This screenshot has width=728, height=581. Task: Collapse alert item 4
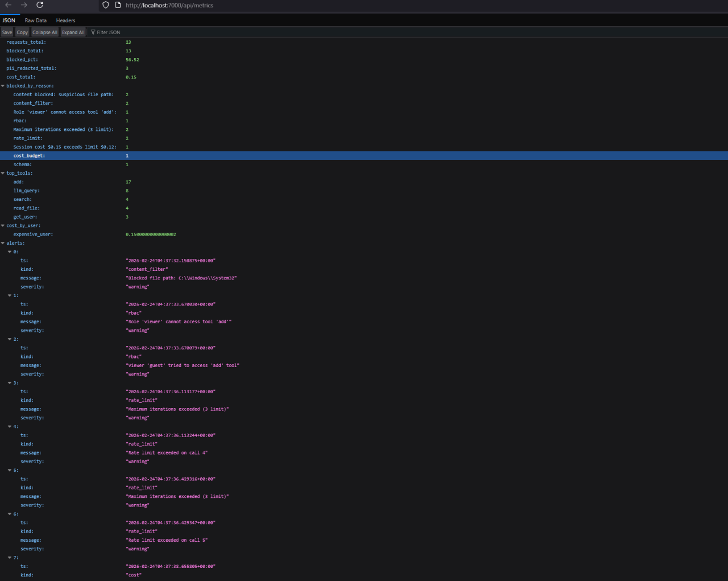click(10, 427)
